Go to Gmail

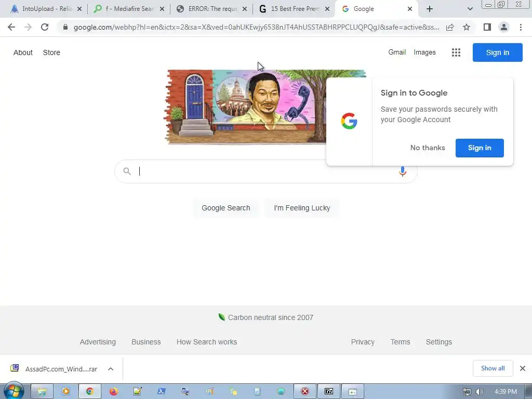point(397,52)
